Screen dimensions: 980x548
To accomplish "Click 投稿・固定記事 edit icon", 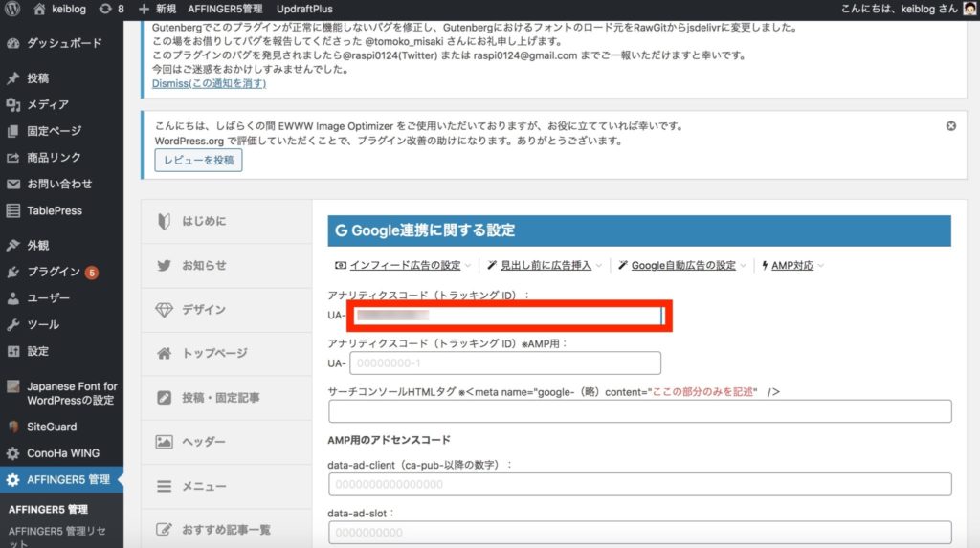I will click(164, 398).
